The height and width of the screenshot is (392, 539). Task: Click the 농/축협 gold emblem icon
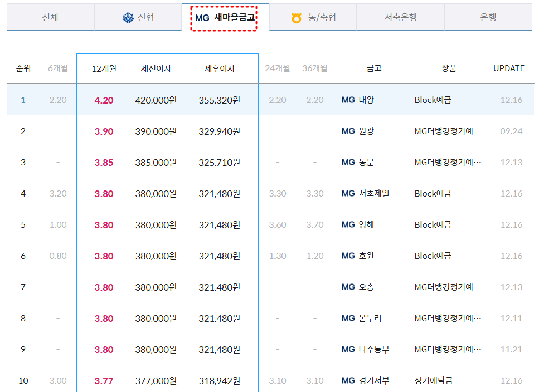pyautogui.click(x=297, y=18)
